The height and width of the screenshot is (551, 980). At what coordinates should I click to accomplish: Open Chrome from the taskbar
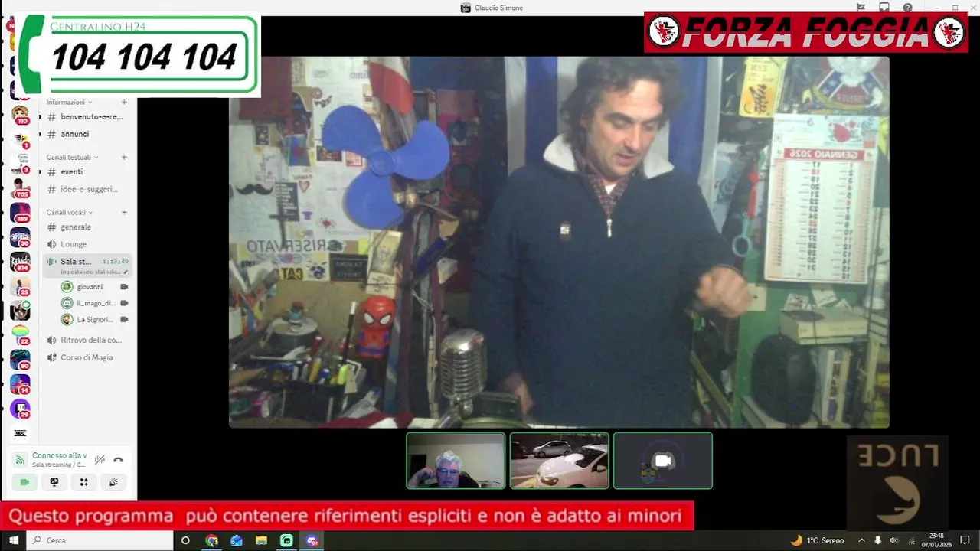click(x=212, y=540)
